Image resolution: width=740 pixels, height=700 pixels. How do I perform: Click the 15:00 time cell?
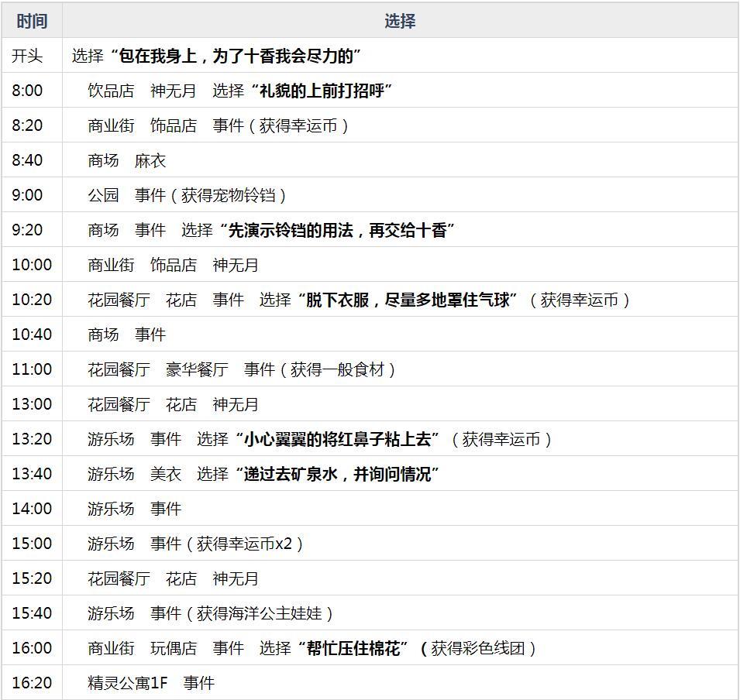click(32, 544)
